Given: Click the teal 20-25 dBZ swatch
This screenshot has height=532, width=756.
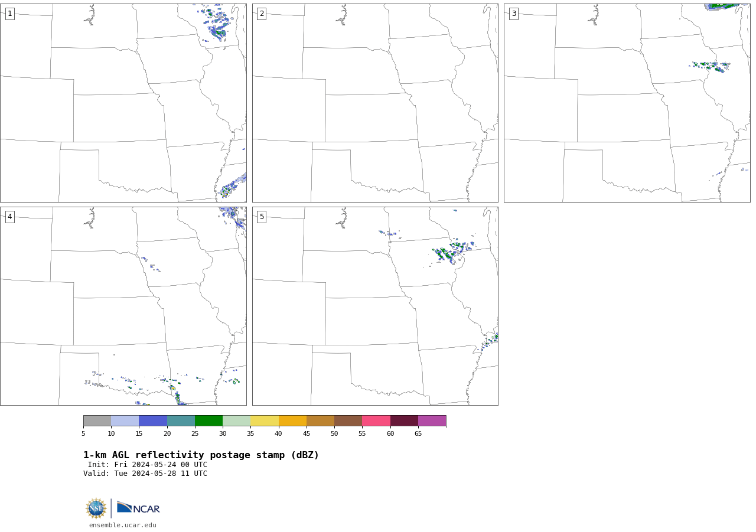Looking at the screenshot, I should 181,420.
